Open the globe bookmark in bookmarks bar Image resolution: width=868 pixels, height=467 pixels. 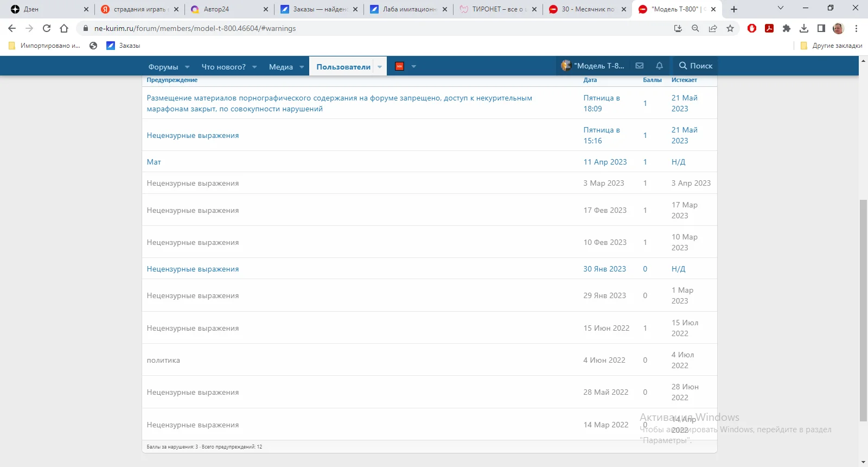click(93, 46)
